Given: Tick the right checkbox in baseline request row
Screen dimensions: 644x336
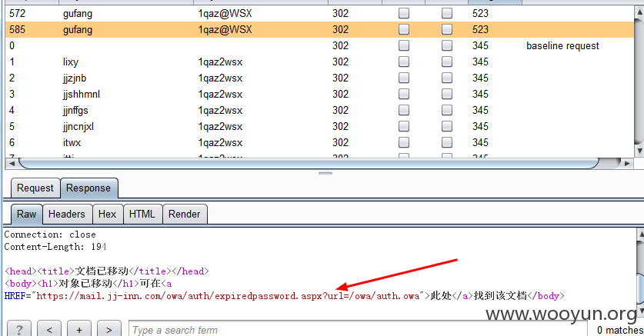Looking at the screenshot, I should coord(447,45).
